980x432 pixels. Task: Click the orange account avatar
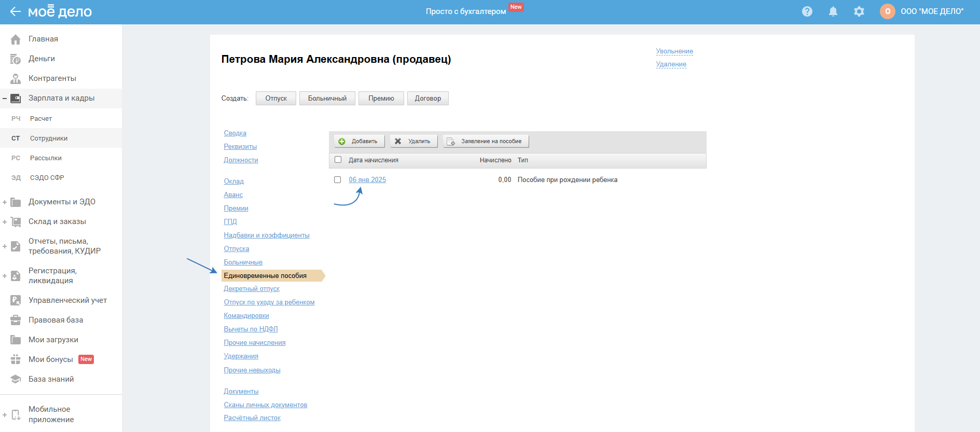(x=888, y=11)
